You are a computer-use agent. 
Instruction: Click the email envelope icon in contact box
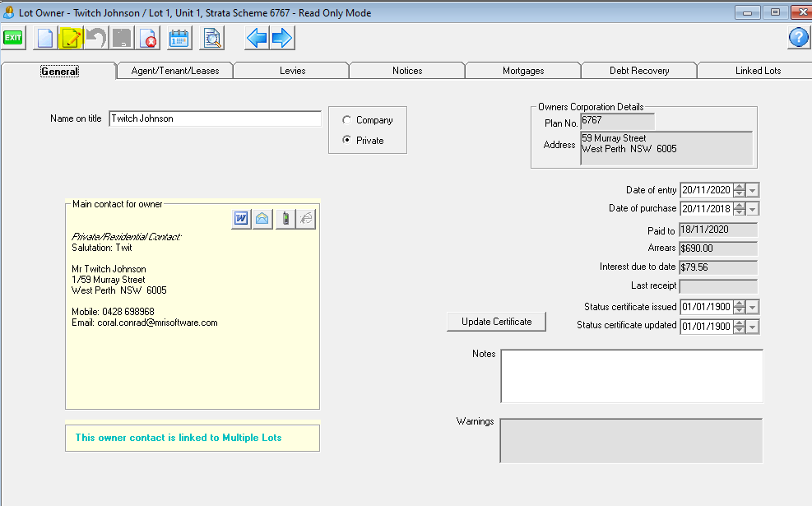[x=262, y=219]
